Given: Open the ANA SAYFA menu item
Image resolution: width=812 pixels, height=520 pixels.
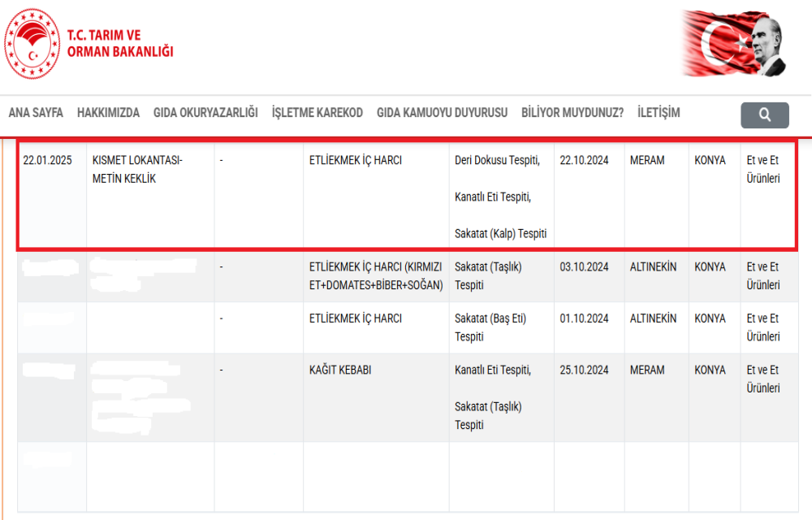Looking at the screenshot, I should 36,113.
